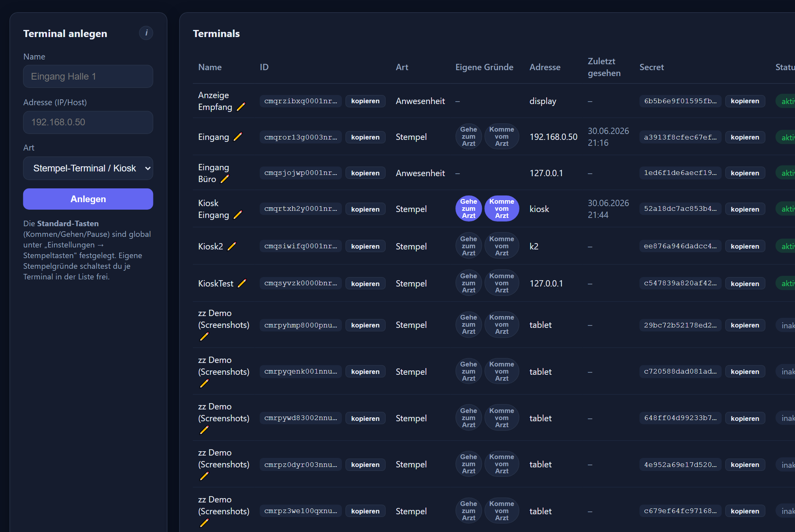Click the pencil icon next to Eingang

(x=238, y=137)
